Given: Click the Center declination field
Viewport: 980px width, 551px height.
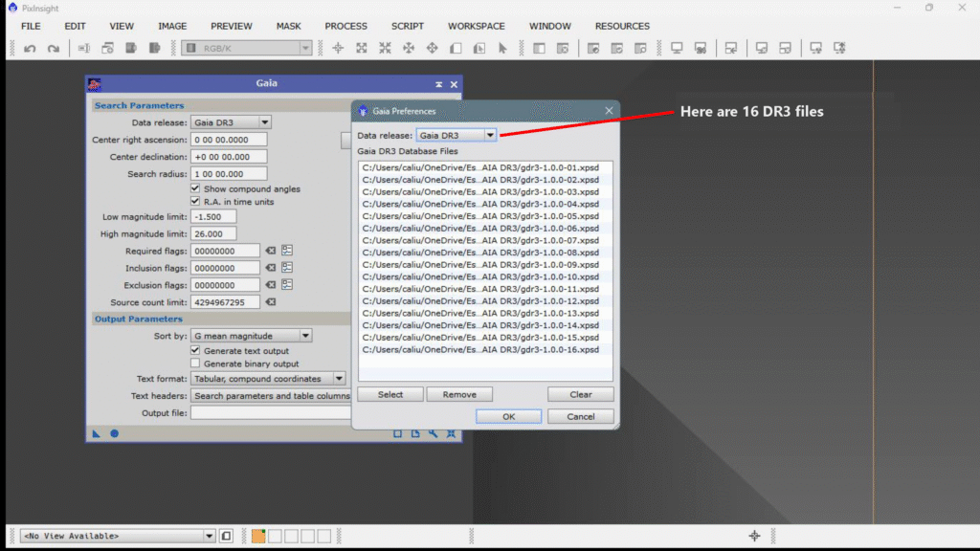Looking at the screenshot, I should [229, 157].
